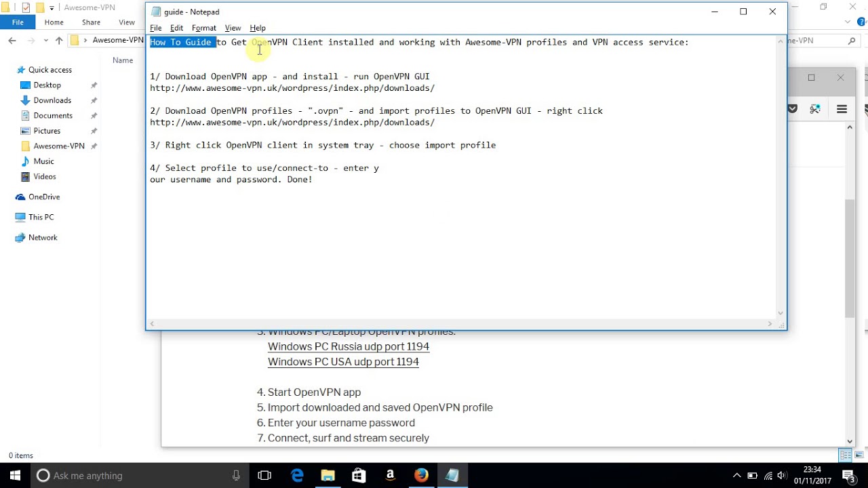Open Windows PC Russia udp port 1194 link
This screenshot has height=488, width=868.
pos(349,346)
